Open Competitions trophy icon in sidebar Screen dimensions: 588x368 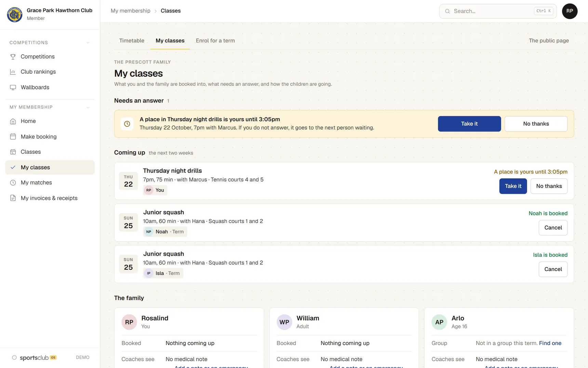(x=13, y=56)
